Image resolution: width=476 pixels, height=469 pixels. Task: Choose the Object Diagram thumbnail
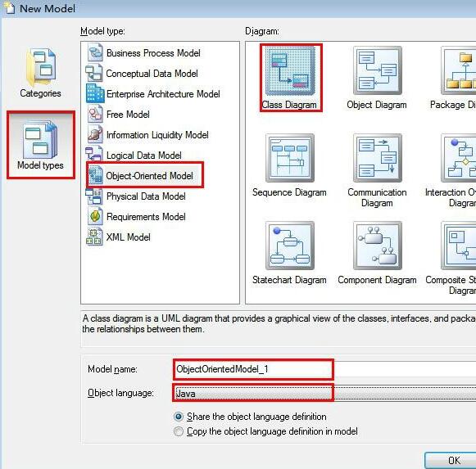coord(378,70)
